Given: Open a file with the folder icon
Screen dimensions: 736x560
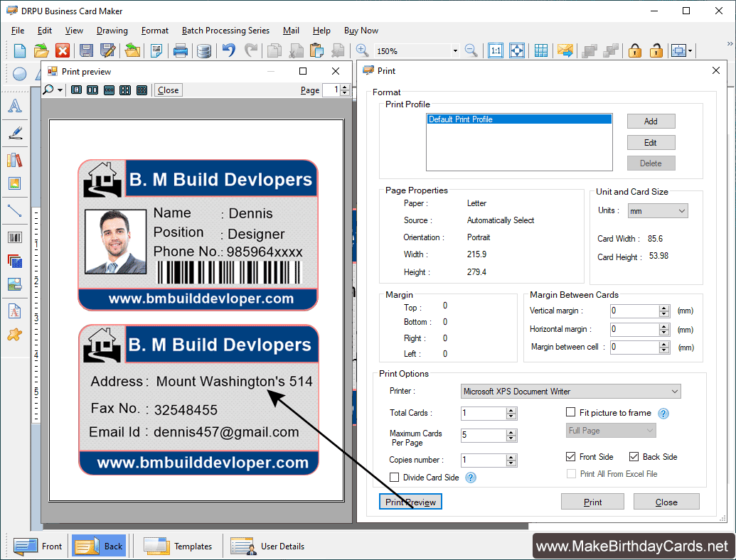Looking at the screenshot, I should [x=41, y=50].
